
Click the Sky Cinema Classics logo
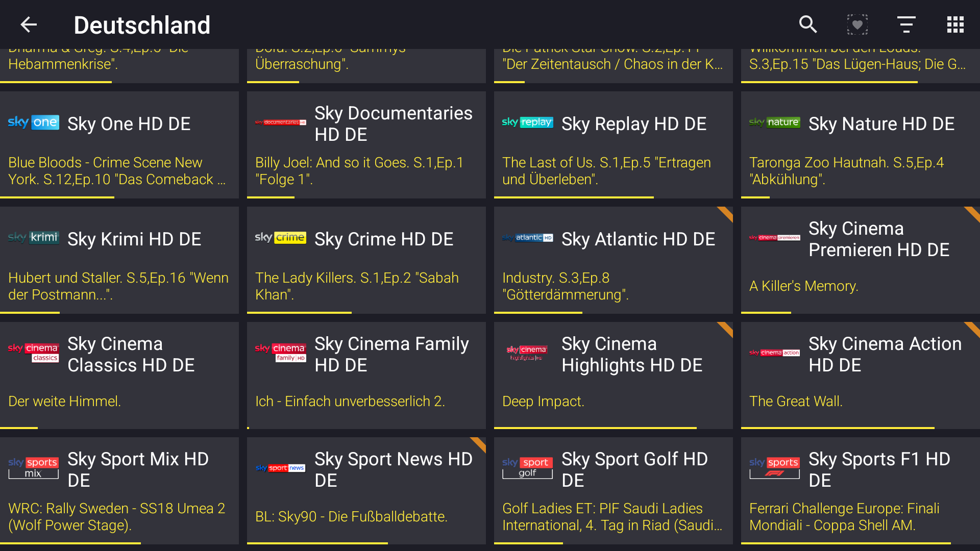34,353
